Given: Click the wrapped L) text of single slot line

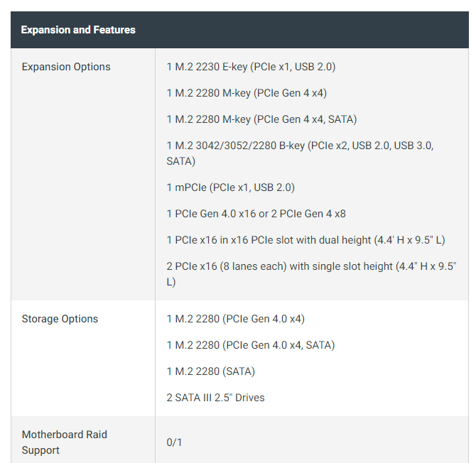Looking at the screenshot, I should coord(171,282).
